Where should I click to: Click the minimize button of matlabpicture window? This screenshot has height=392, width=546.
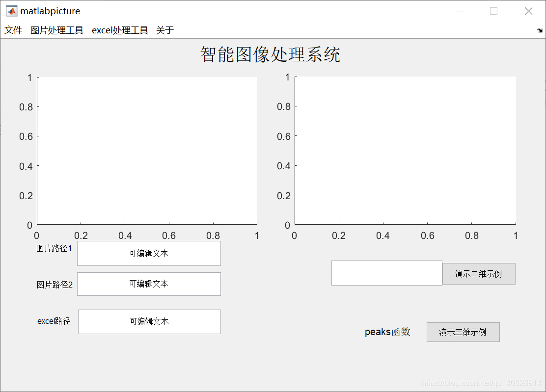point(459,11)
